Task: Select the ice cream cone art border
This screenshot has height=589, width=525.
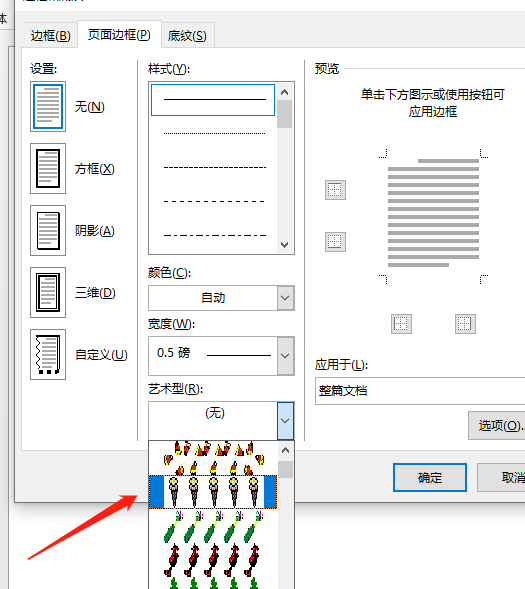Action: tap(213, 492)
